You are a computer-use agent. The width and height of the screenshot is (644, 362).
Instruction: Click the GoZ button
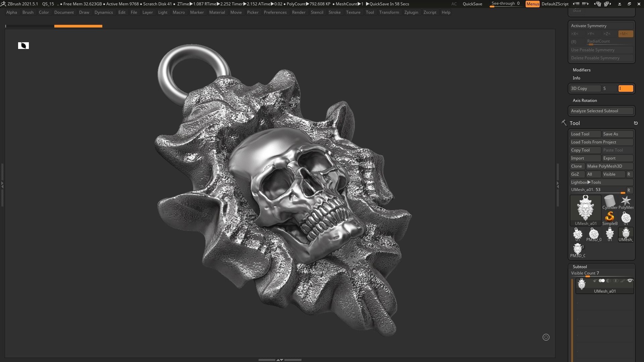point(577,174)
